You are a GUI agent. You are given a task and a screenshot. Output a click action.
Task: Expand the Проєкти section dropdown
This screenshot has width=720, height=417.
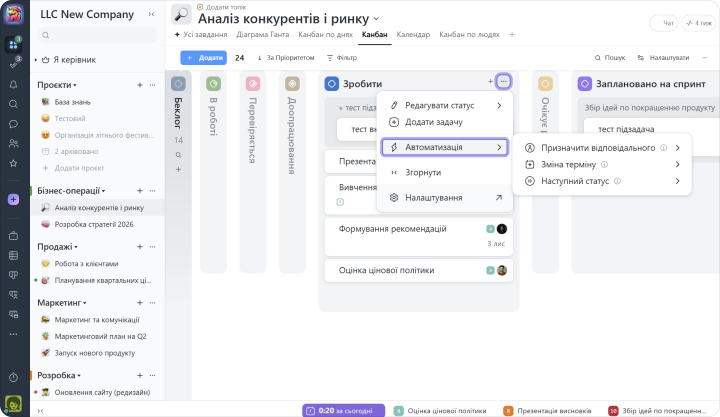(75, 85)
